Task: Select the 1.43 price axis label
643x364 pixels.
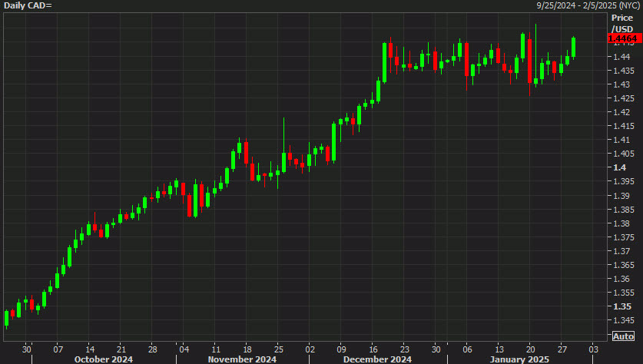Action: [621, 84]
